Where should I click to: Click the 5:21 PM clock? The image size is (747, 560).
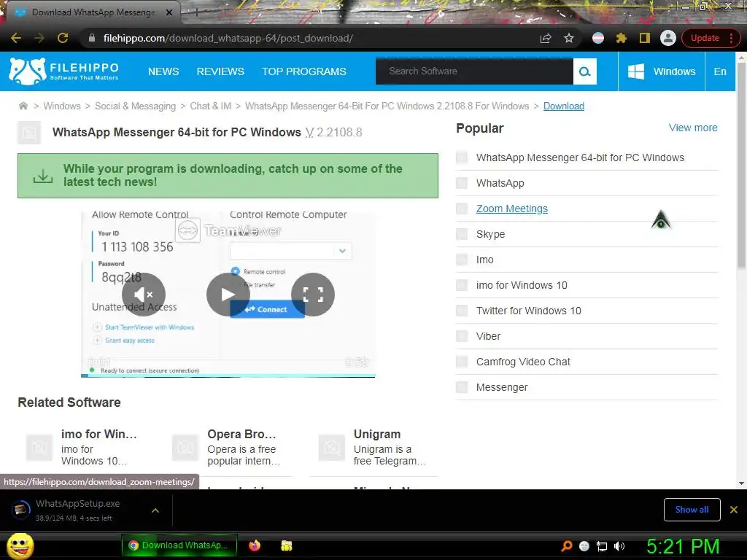point(683,546)
